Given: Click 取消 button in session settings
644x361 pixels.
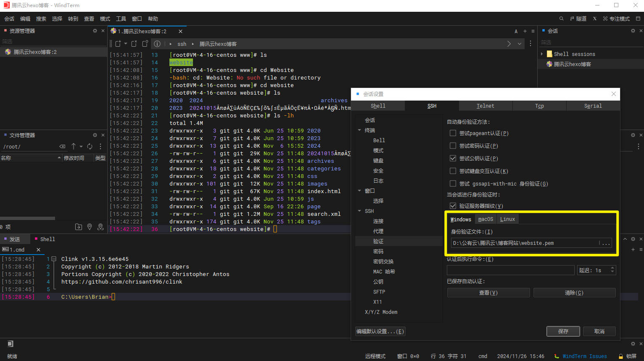Looking at the screenshot, I should click(599, 331).
